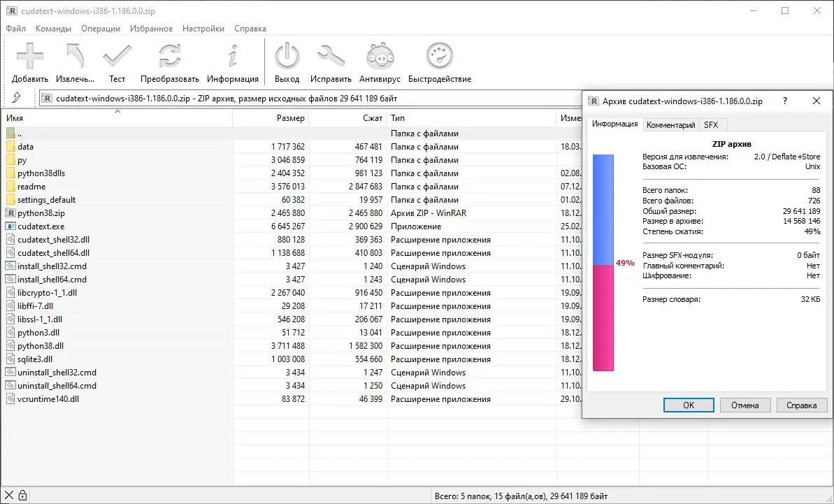Image resolution: width=834 pixels, height=504 pixels.
Task: Switch to the SFX tab
Action: pyautogui.click(x=711, y=125)
